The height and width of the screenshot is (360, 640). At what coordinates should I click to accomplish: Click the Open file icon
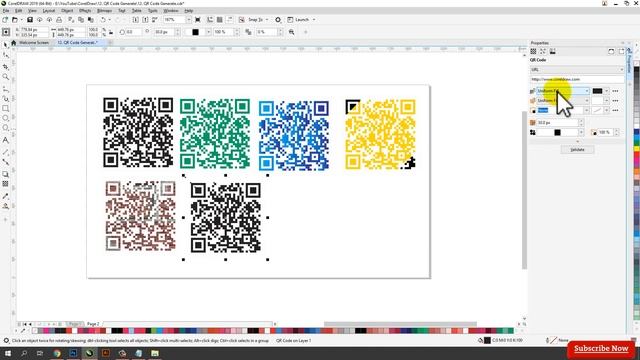coord(15,20)
